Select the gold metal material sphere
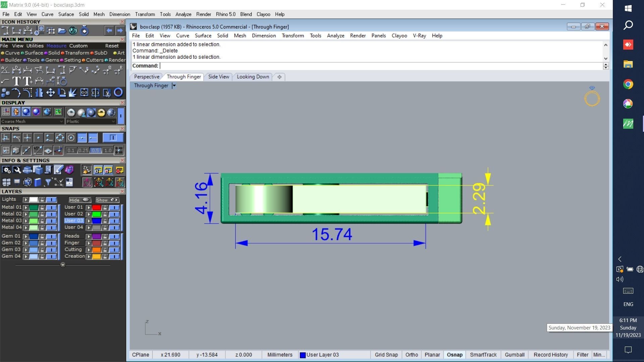 [101, 113]
